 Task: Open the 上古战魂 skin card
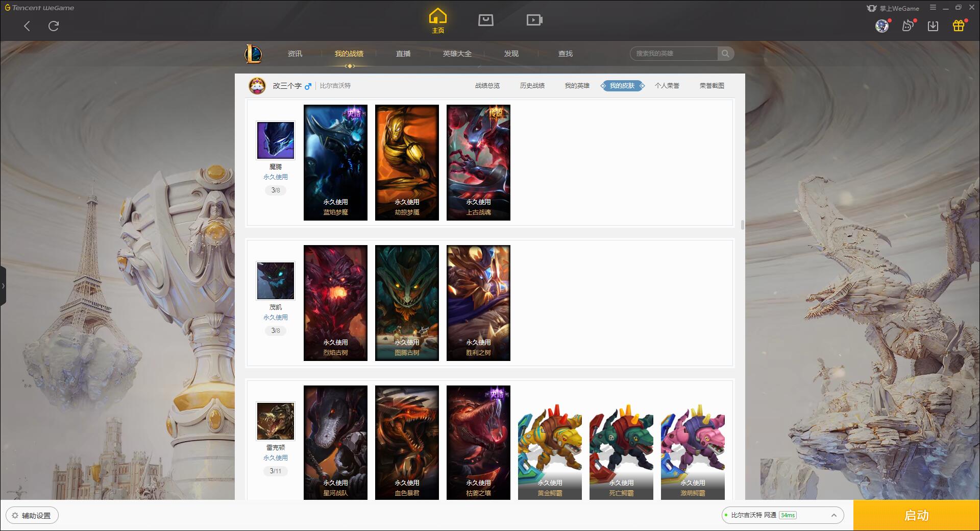click(478, 163)
